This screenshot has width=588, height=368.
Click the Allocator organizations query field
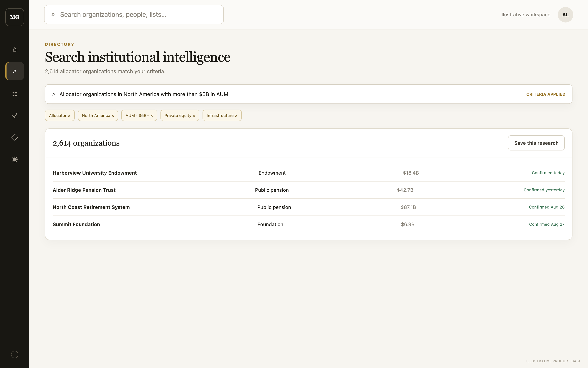308,94
